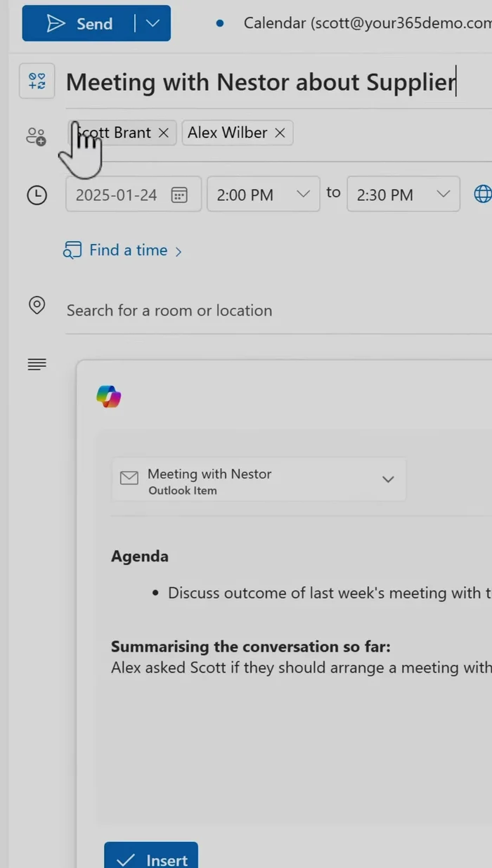Expand the 2:30 PM end time dropdown
The width and height of the screenshot is (492, 868).
[443, 194]
